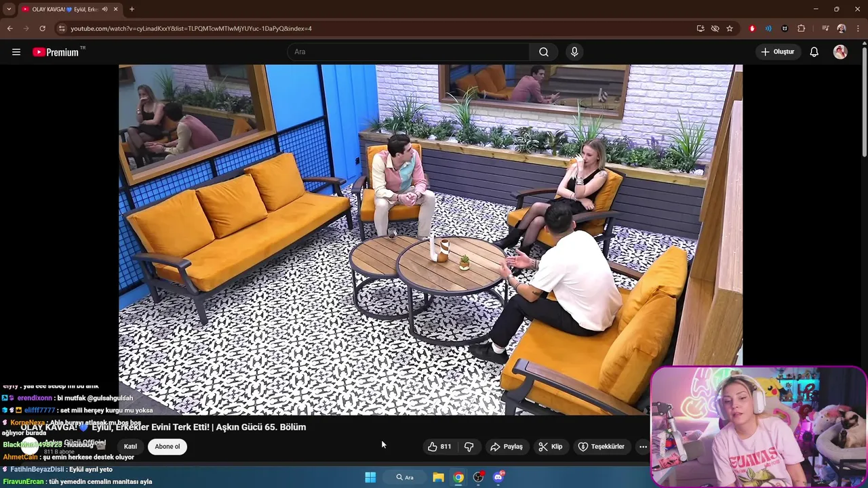Open Google Chrome from the taskbar
The width and height of the screenshot is (868, 488).
point(459,477)
